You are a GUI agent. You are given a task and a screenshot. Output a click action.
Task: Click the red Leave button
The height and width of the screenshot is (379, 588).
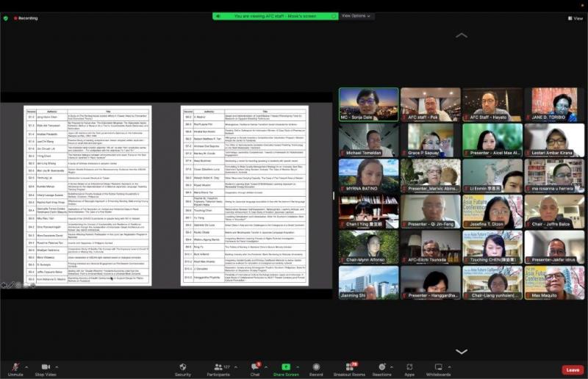point(573,370)
